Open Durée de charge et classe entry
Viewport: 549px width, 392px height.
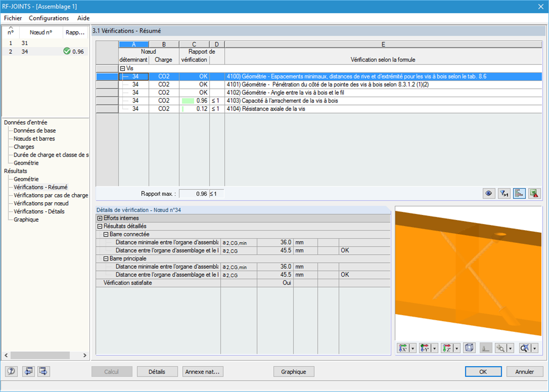[x=51, y=154]
